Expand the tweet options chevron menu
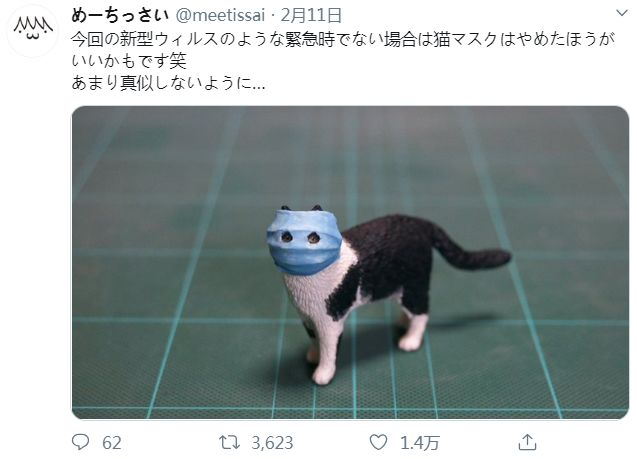Image resolution: width=637 pixels, height=459 pixels. click(x=622, y=13)
